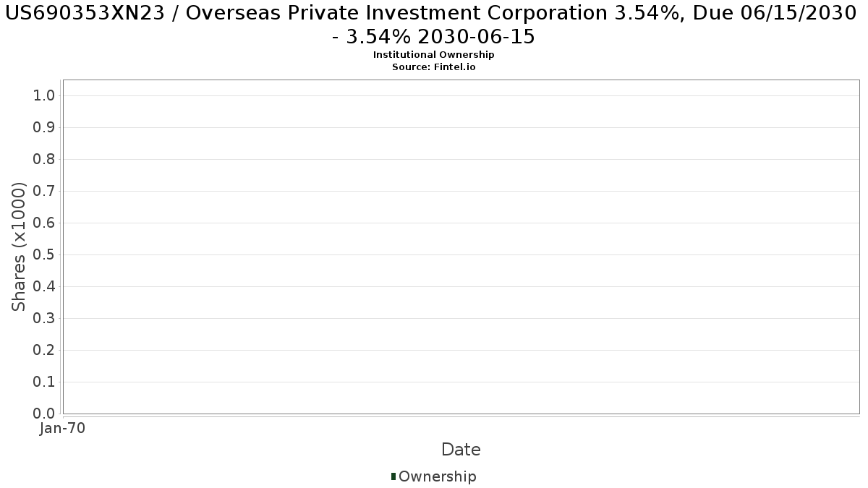Click the Source: Fintel.io text
The width and height of the screenshot is (868, 488).
(434, 67)
